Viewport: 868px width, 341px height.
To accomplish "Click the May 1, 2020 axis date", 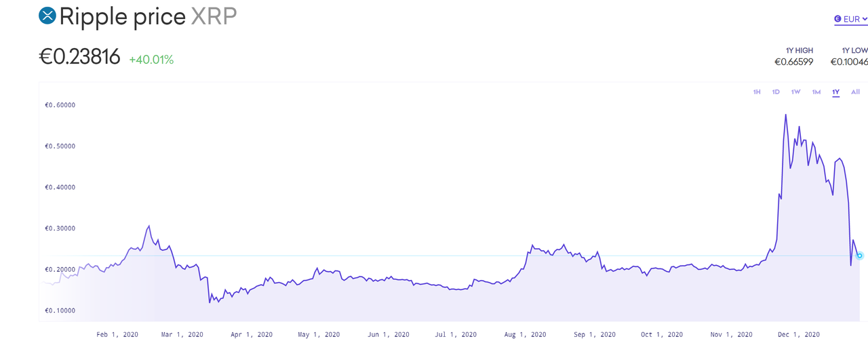I will [x=319, y=334].
